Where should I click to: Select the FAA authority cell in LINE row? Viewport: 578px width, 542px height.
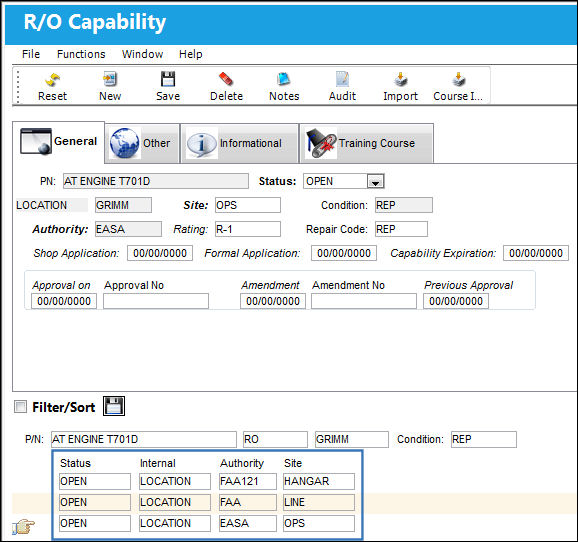(x=248, y=503)
